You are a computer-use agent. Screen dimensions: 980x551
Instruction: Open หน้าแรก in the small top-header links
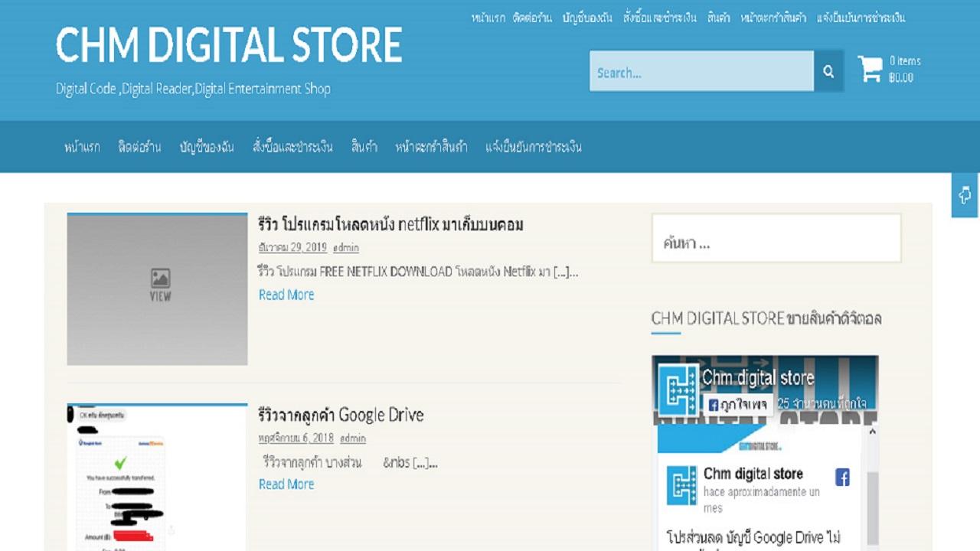488,18
